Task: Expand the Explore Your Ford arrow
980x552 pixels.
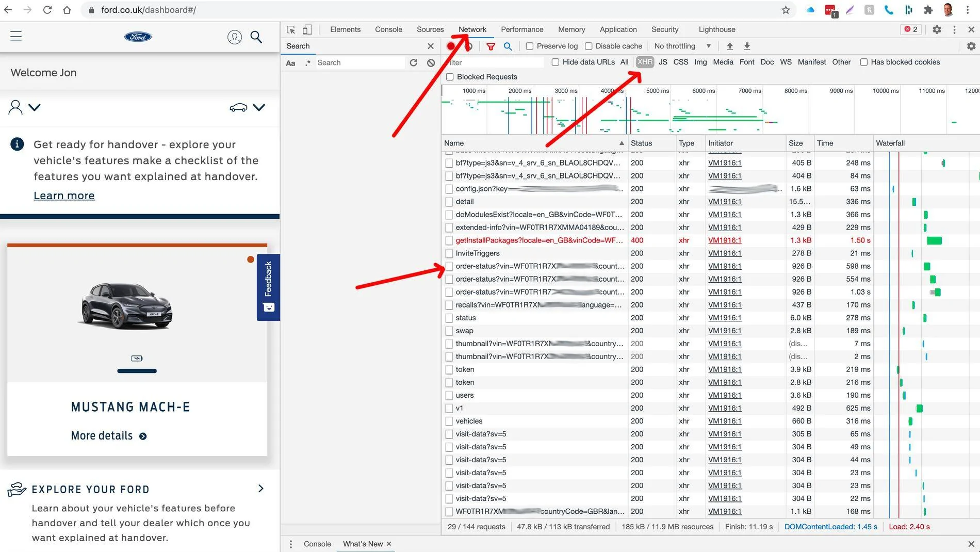Action: click(x=261, y=489)
